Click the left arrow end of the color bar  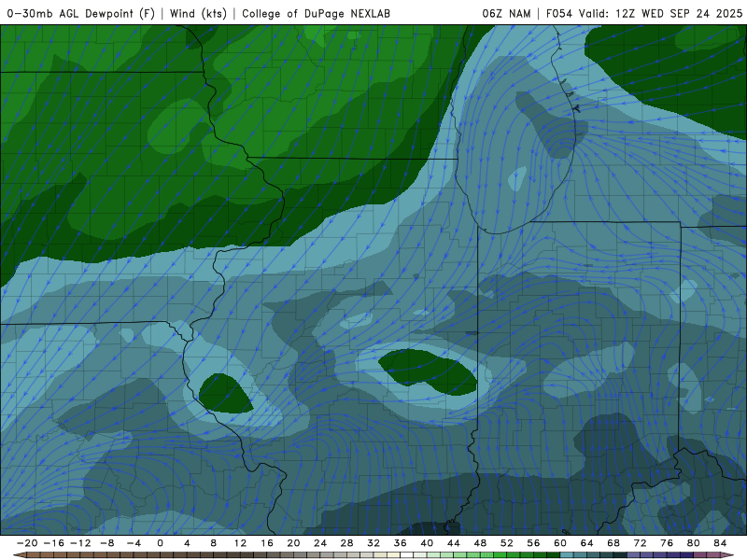pos(19,555)
